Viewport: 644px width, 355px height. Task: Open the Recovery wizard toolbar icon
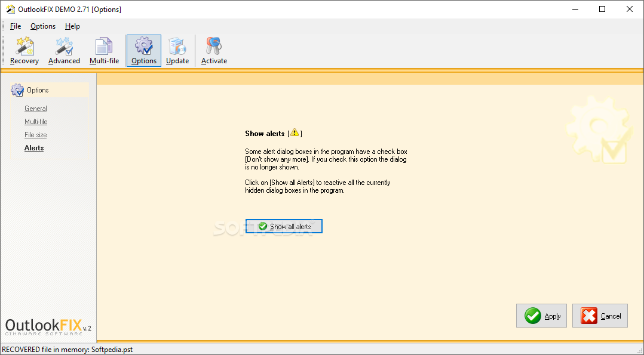tap(24, 51)
